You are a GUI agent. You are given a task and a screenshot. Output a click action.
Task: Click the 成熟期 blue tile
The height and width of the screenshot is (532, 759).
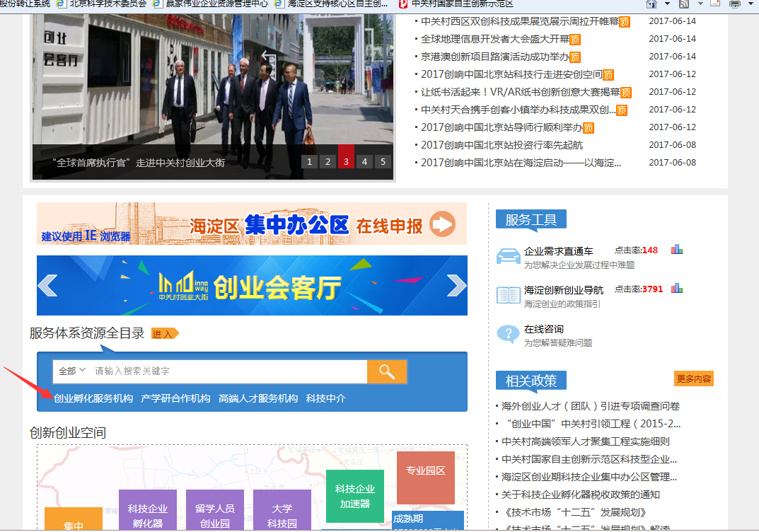click(x=427, y=520)
